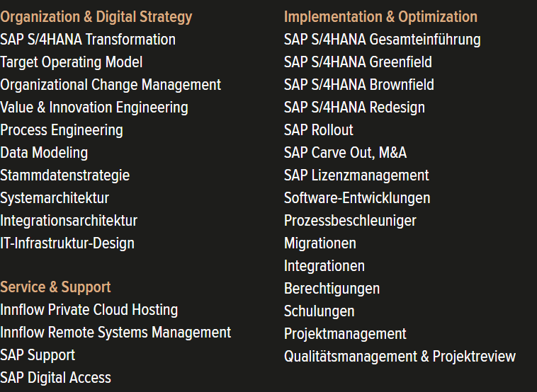Open SAP Lizenzmanagement link
Image resolution: width=537 pixels, height=392 pixels.
click(356, 175)
